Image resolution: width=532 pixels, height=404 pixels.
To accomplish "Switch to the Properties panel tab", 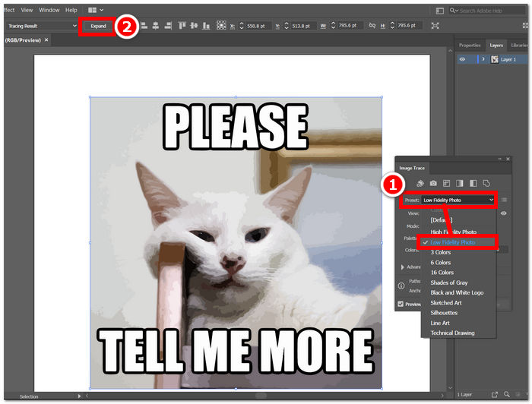I will pos(470,45).
